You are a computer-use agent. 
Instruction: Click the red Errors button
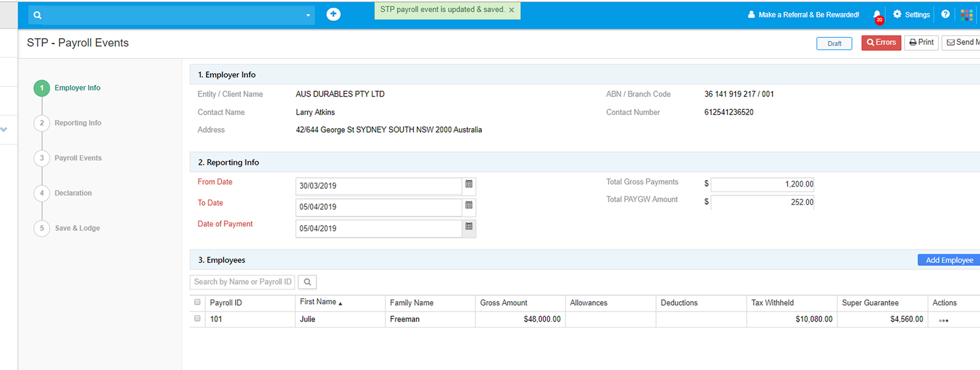881,43
